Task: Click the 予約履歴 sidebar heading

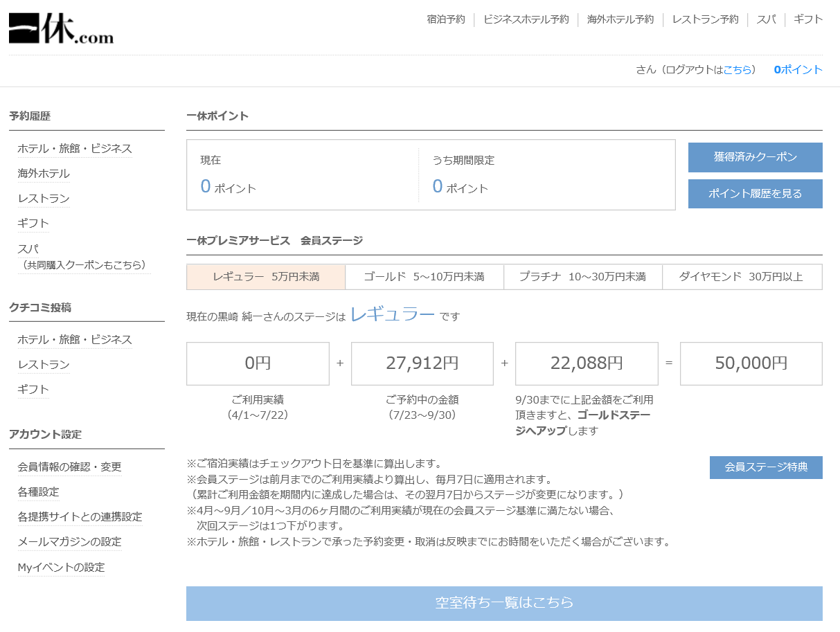Action: click(30, 116)
